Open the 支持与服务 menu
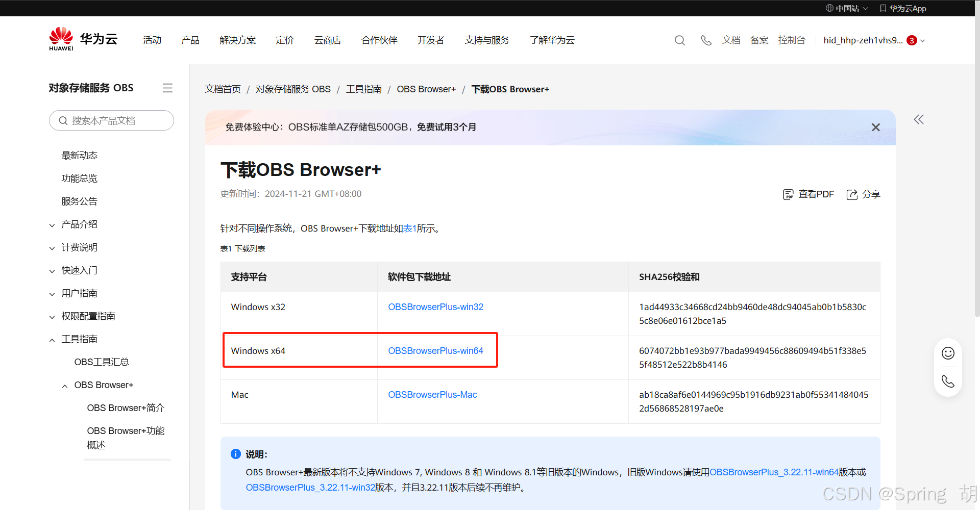 pos(487,40)
